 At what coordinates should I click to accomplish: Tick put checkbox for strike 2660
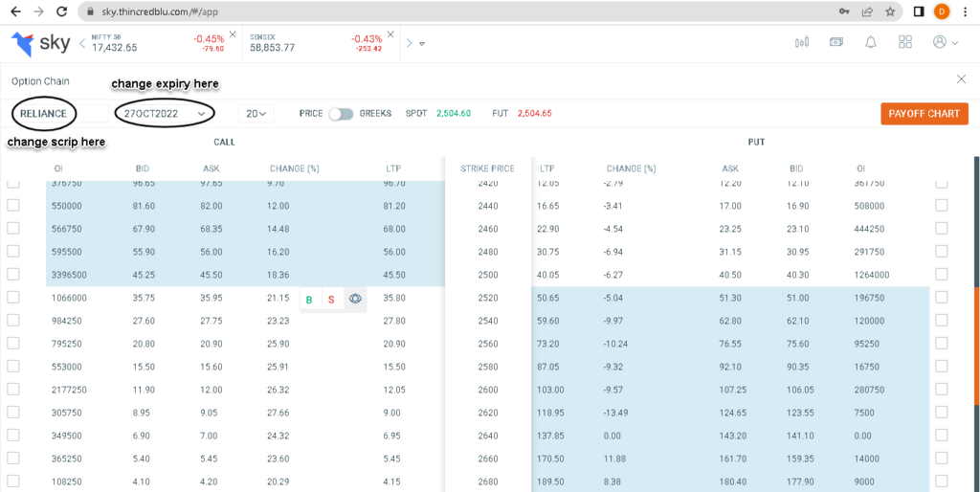pyautogui.click(x=942, y=458)
